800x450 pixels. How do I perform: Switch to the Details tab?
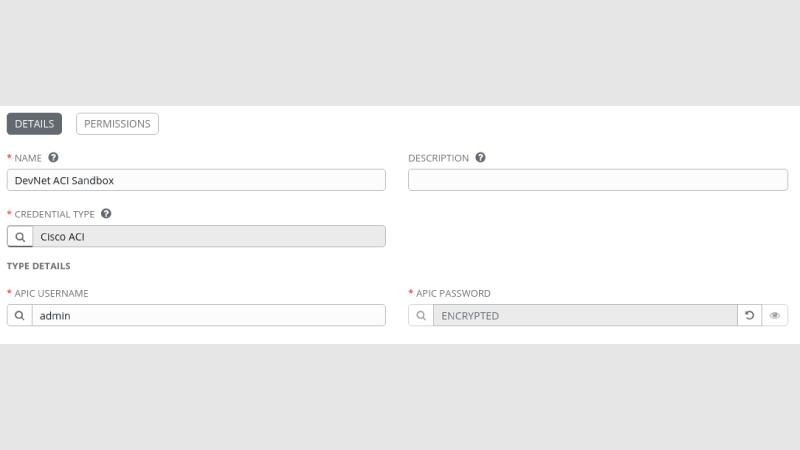34,124
